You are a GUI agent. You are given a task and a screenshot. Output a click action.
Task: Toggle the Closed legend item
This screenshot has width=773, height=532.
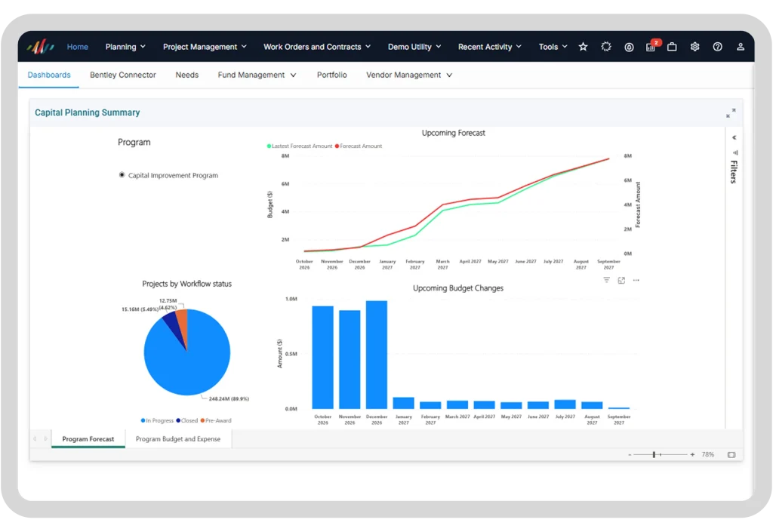pyautogui.click(x=187, y=420)
